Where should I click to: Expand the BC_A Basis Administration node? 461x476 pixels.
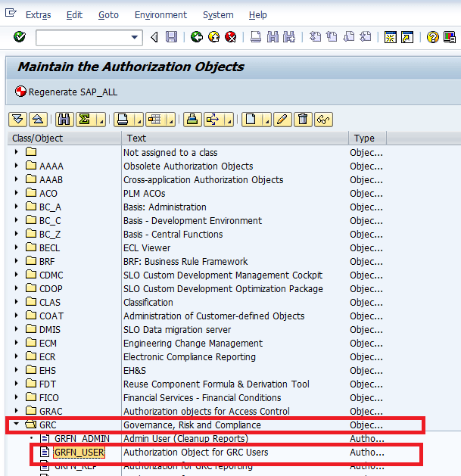(x=17, y=207)
